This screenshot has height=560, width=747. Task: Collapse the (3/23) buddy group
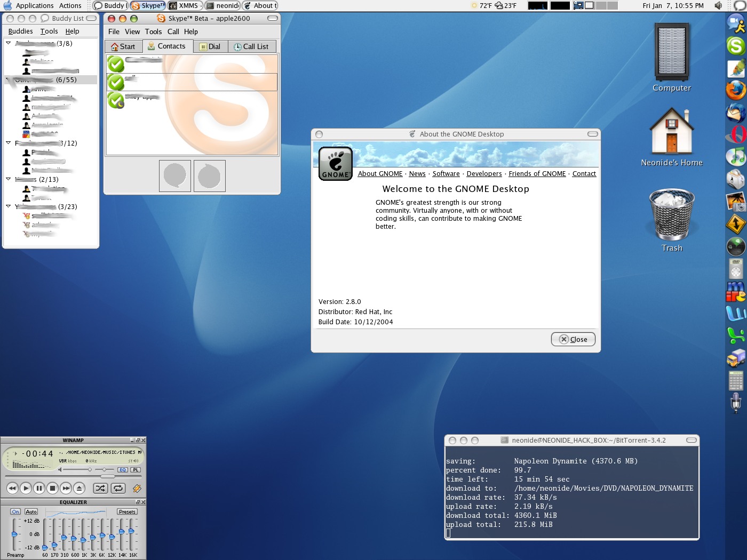click(8, 206)
